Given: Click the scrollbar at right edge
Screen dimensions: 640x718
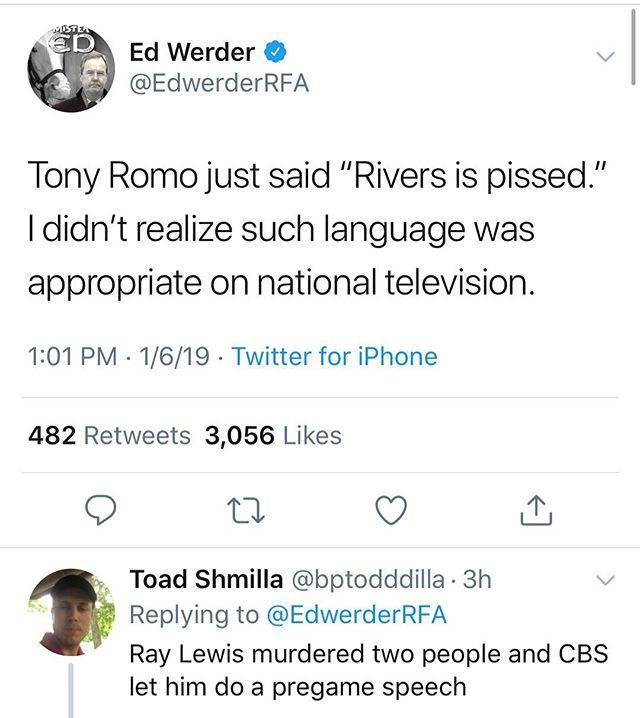Looking at the screenshot, I should click(633, 46).
